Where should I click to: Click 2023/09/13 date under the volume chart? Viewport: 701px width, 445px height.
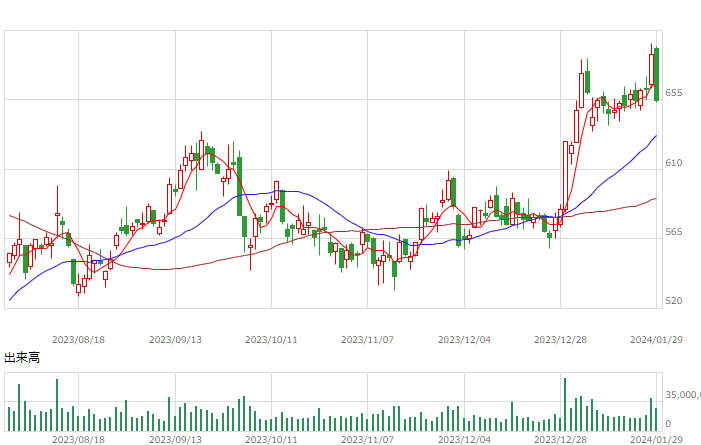click(175, 440)
